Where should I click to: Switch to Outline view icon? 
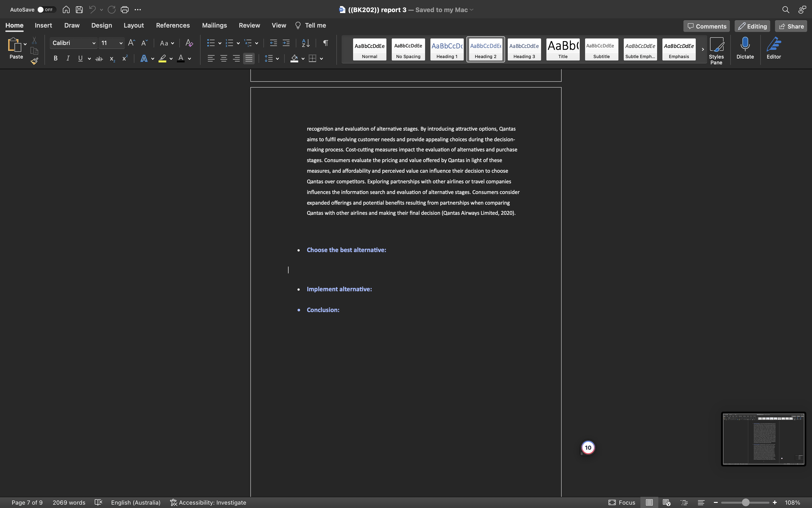pyautogui.click(x=684, y=503)
